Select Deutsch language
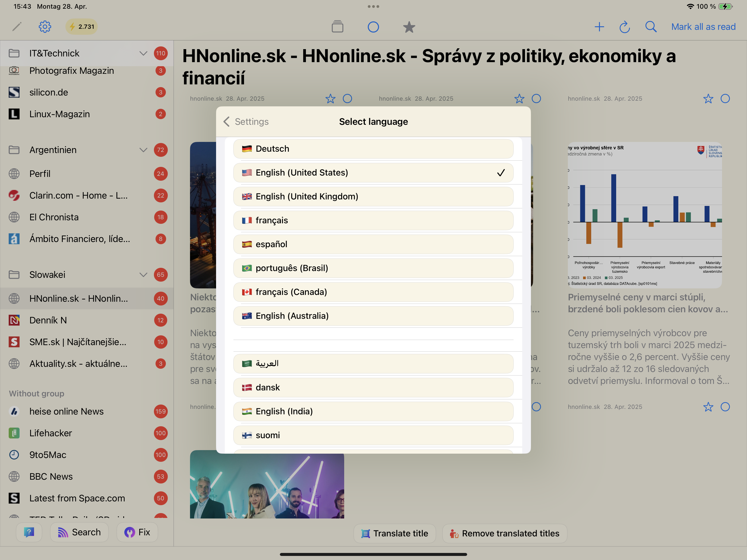This screenshot has width=747, height=560. point(373,149)
